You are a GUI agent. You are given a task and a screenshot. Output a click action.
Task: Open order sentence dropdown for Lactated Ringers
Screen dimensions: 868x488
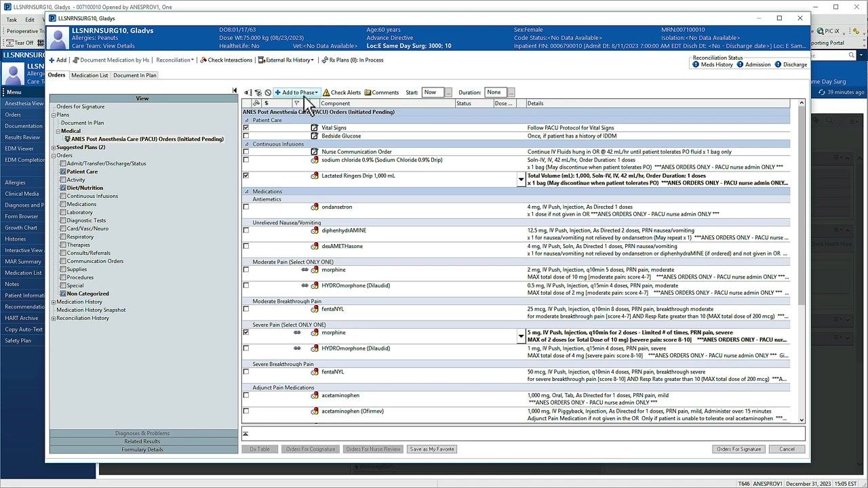pyautogui.click(x=521, y=180)
